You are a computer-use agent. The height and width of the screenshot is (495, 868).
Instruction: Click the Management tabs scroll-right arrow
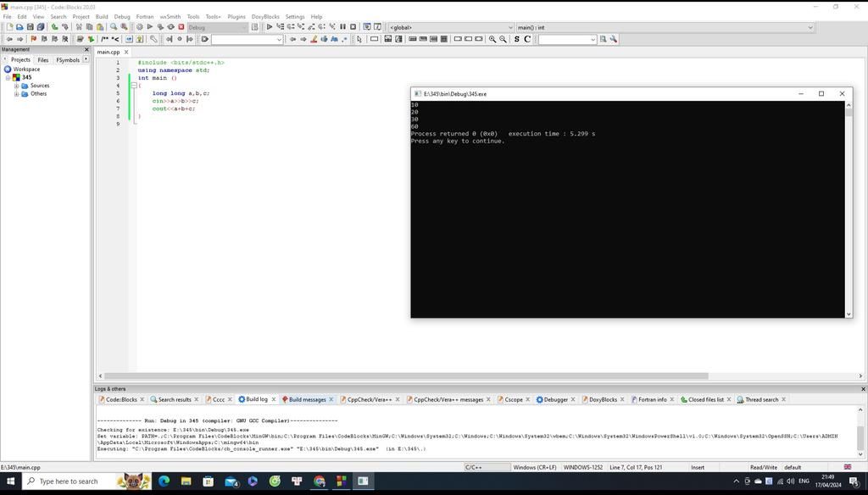(x=86, y=59)
